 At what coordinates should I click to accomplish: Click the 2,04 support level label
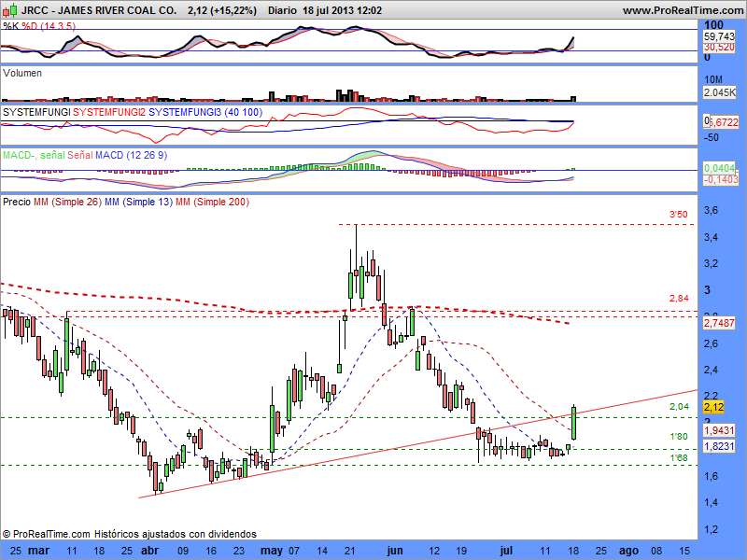(679, 406)
